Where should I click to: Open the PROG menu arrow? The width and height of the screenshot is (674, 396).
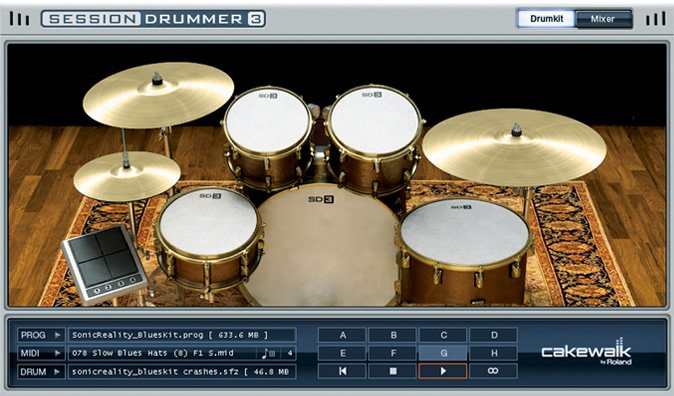click(57, 335)
